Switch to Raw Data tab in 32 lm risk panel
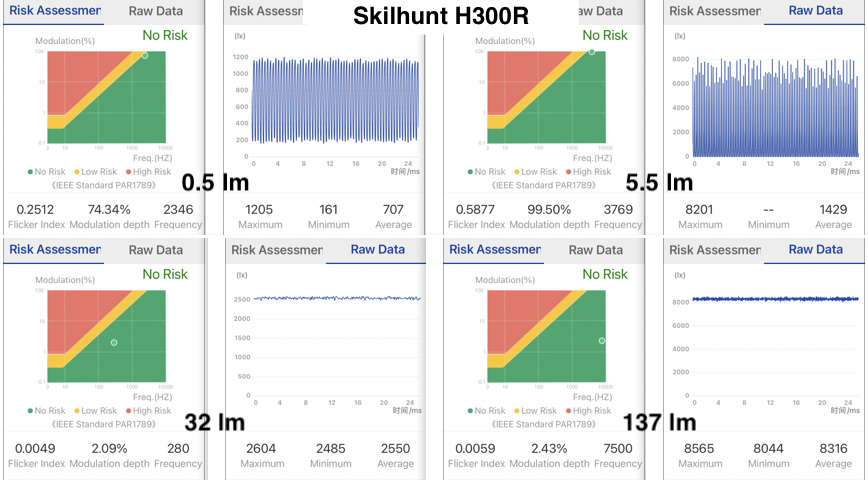 [155, 250]
